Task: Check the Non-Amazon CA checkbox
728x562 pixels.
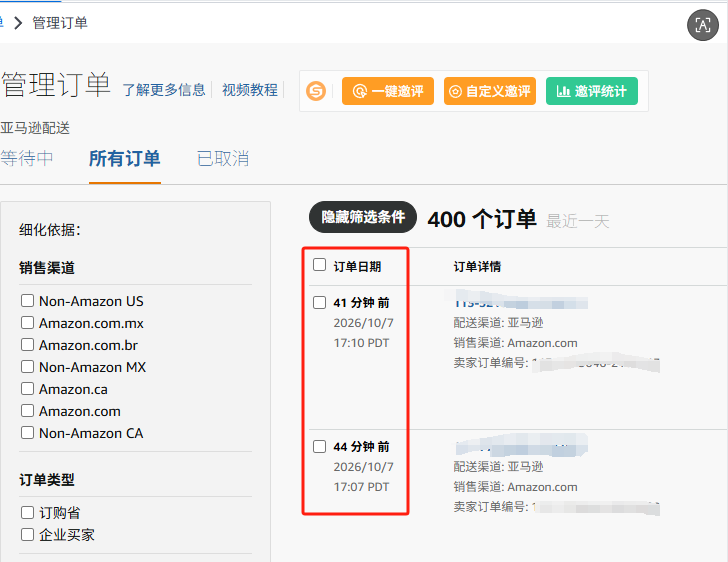Action: (x=27, y=432)
